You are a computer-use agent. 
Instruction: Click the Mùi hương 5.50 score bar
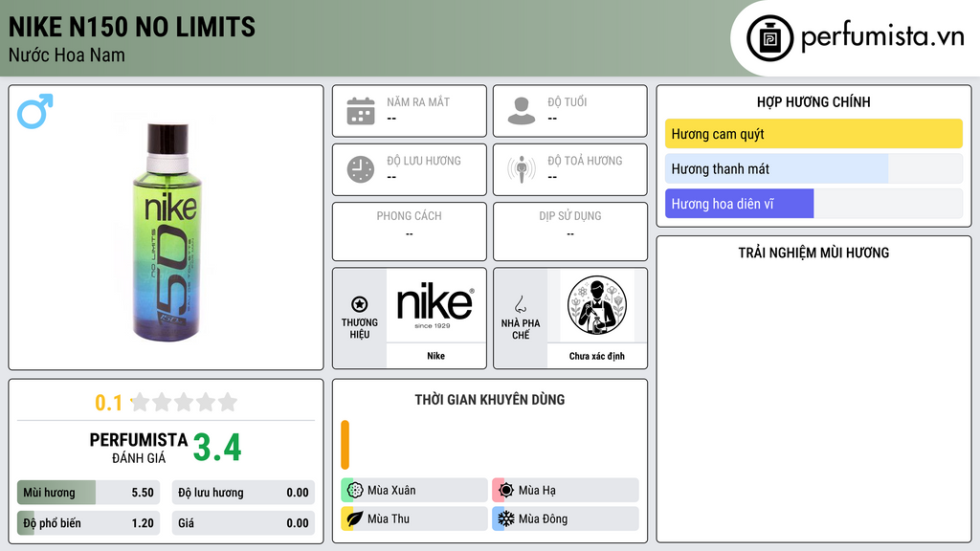88,493
